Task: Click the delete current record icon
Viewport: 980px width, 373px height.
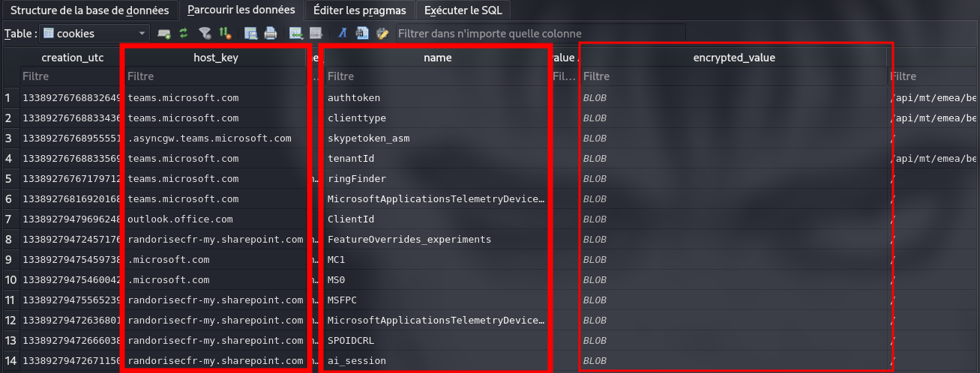Action: (x=316, y=34)
